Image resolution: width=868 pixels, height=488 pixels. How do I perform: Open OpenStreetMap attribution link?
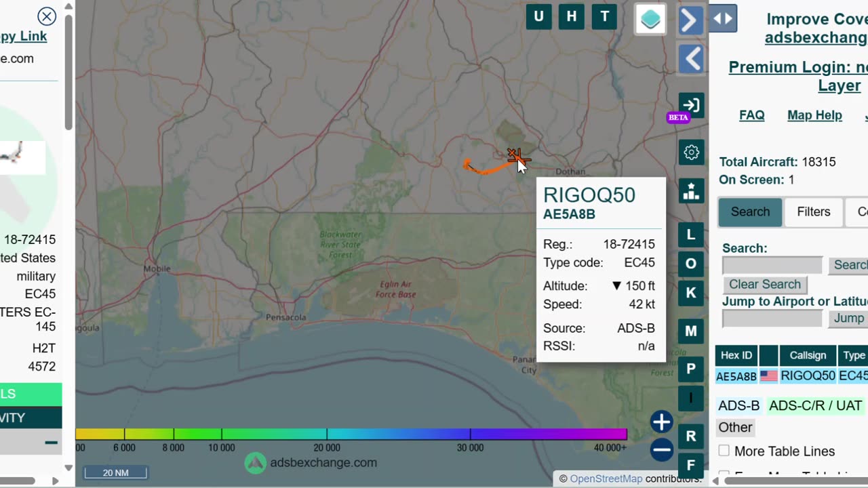606,479
